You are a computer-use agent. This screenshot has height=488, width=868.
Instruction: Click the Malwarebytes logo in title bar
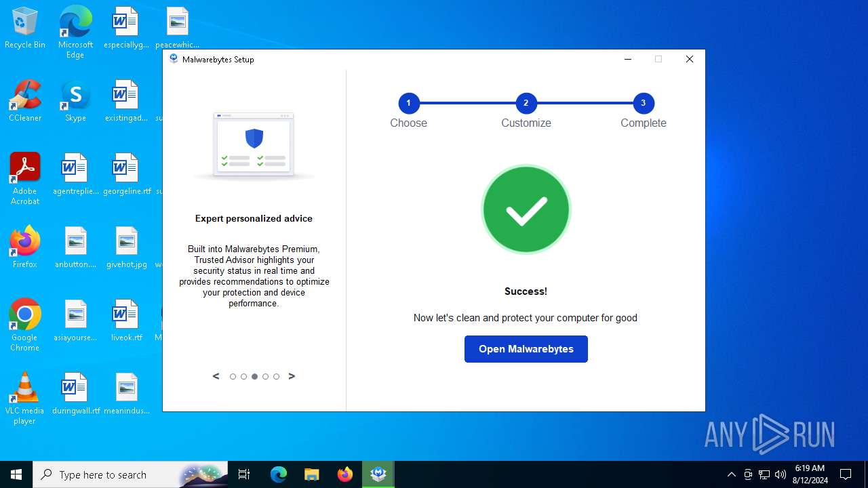174,59
